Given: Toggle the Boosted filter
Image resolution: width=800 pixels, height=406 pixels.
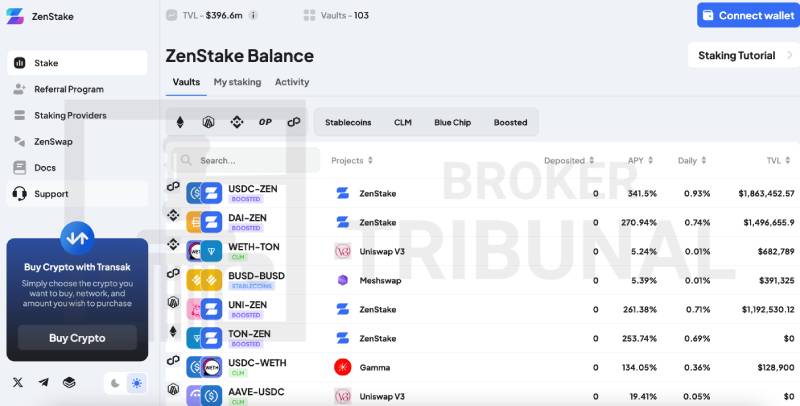Looking at the screenshot, I should point(510,122).
